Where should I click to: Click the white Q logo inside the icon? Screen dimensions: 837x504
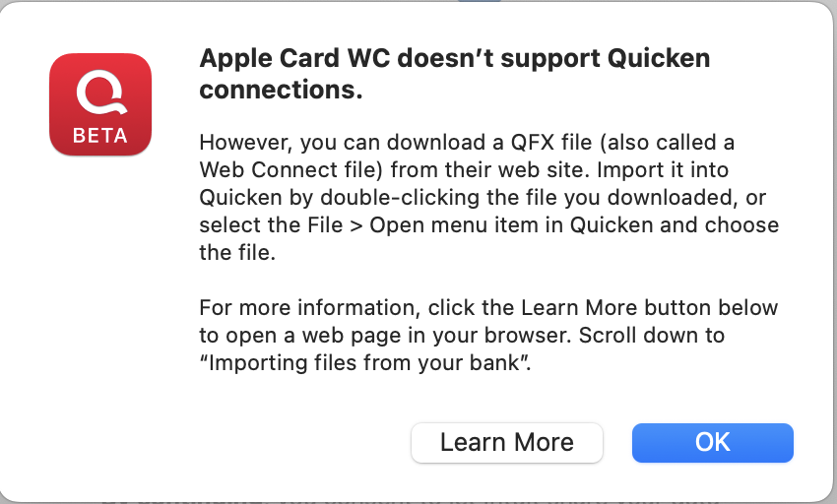pyautogui.click(x=101, y=94)
